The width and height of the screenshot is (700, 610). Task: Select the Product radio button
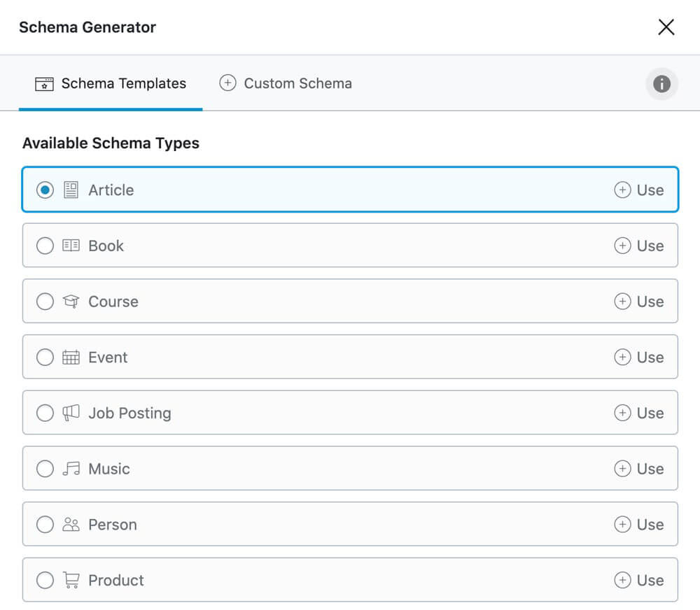(x=45, y=581)
